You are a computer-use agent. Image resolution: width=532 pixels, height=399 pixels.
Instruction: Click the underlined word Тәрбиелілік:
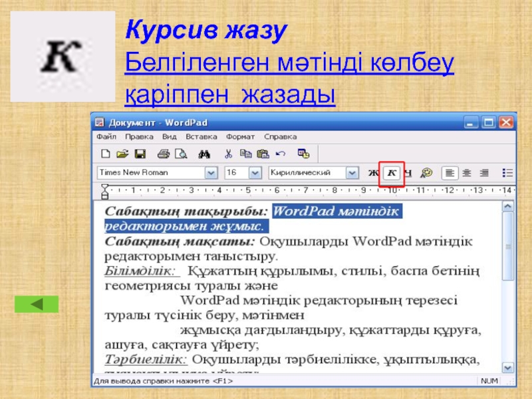[x=146, y=359]
